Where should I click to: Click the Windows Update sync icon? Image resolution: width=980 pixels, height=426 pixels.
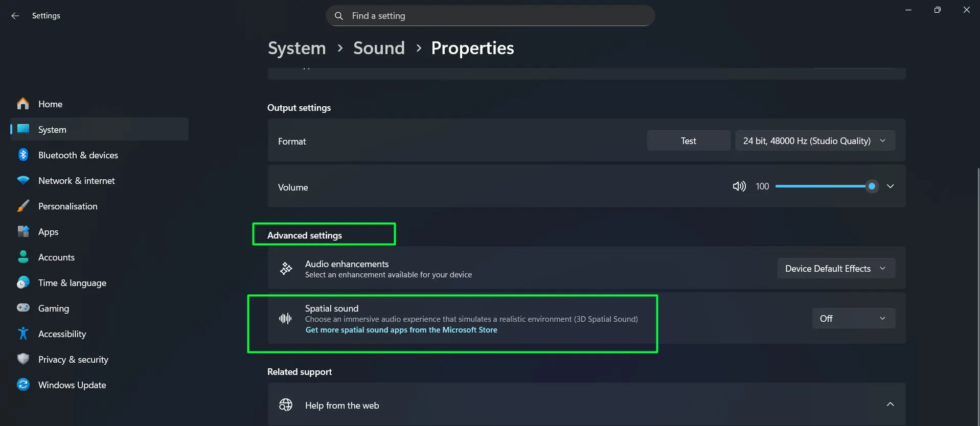click(23, 385)
